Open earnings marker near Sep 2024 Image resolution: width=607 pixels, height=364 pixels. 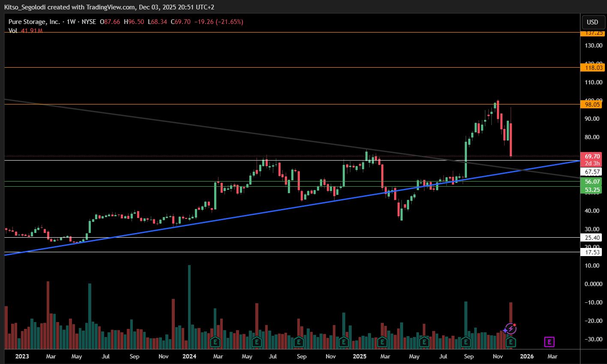[299, 342]
